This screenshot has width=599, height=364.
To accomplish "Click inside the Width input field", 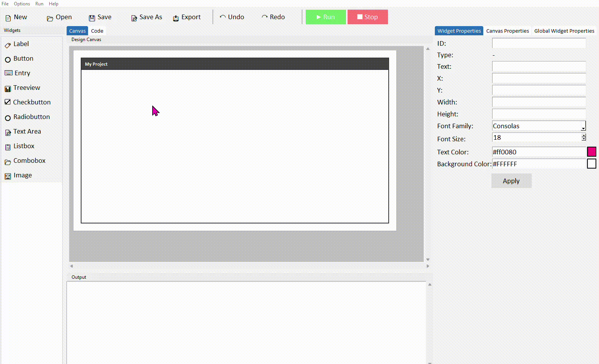I will pyautogui.click(x=538, y=102).
